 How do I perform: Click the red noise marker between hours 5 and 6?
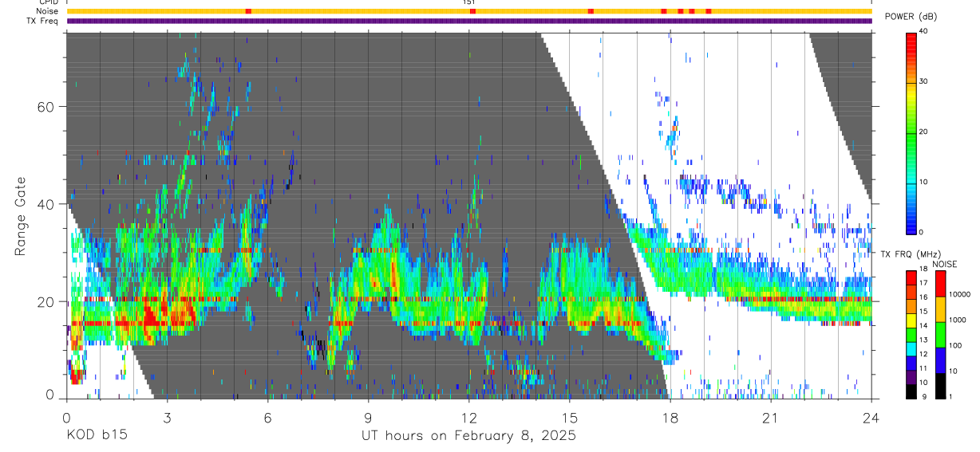pos(248,11)
